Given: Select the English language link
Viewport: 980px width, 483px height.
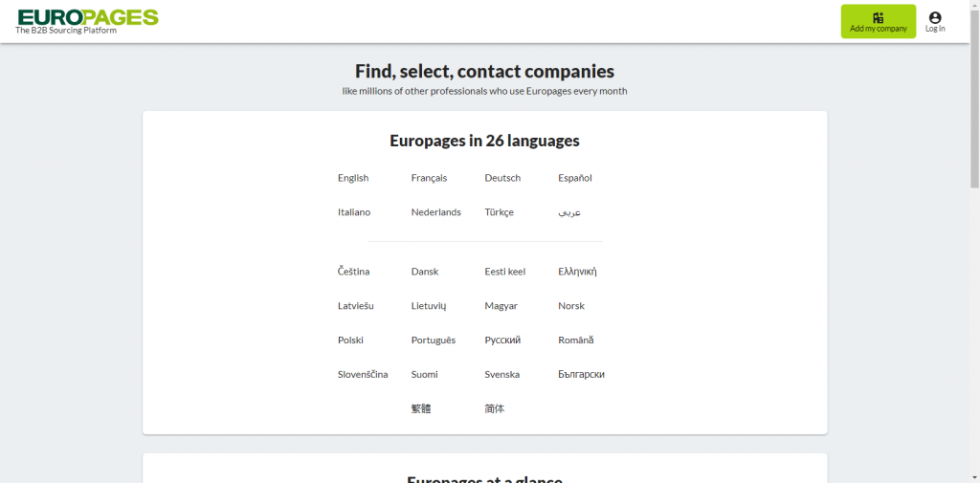Looking at the screenshot, I should [x=353, y=178].
